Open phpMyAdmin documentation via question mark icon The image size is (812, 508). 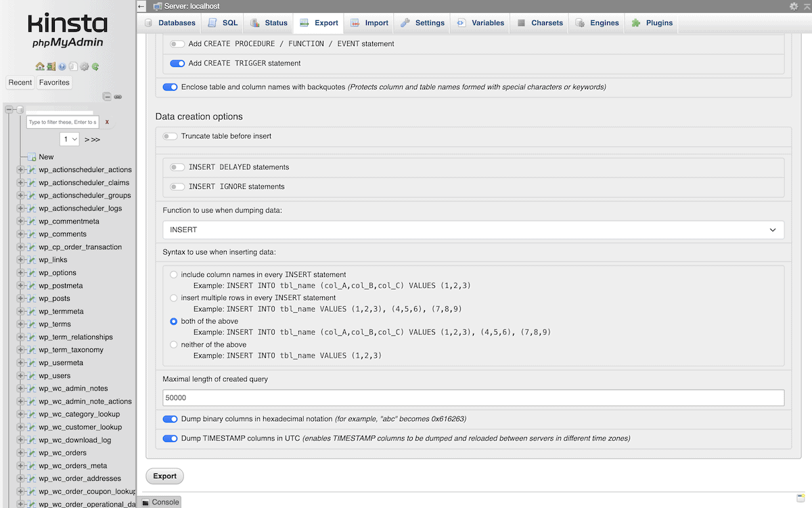[x=62, y=67]
